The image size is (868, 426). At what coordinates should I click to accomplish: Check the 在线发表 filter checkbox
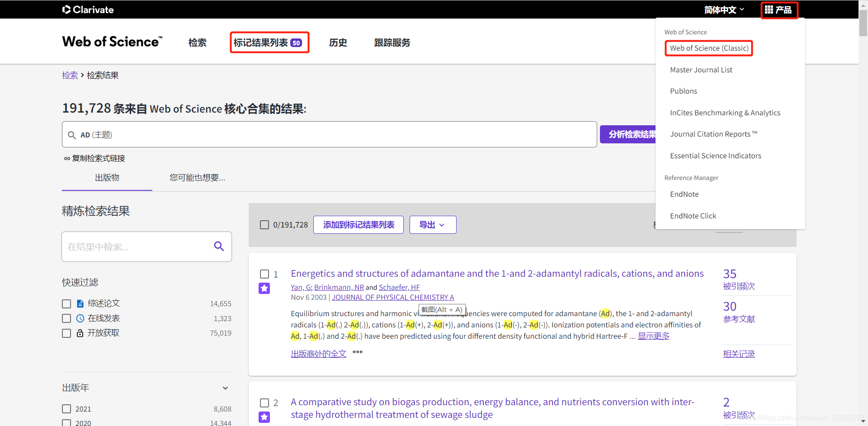pos(66,318)
